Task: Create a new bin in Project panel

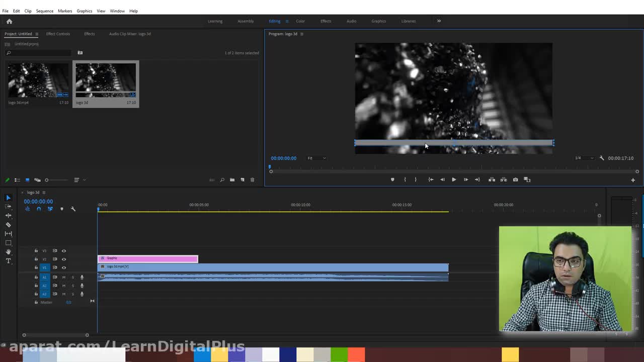Action: tap(232, 180)
